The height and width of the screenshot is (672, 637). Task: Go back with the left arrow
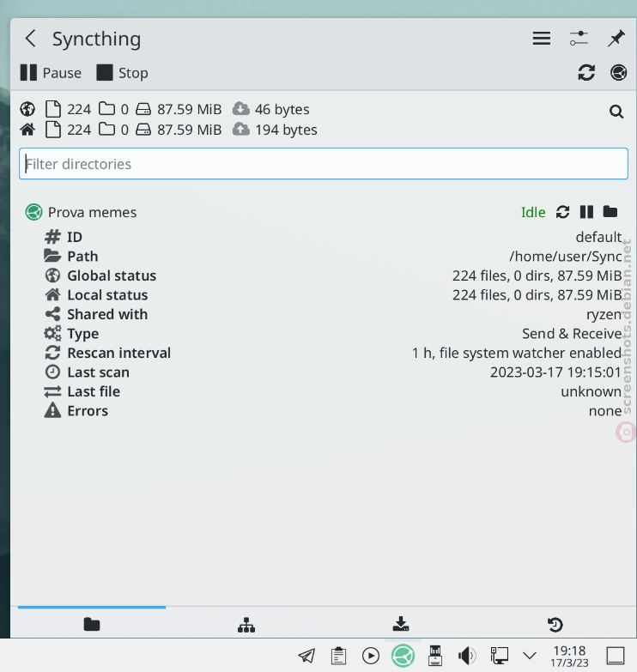pyautogui.click(x=30, y=39)
